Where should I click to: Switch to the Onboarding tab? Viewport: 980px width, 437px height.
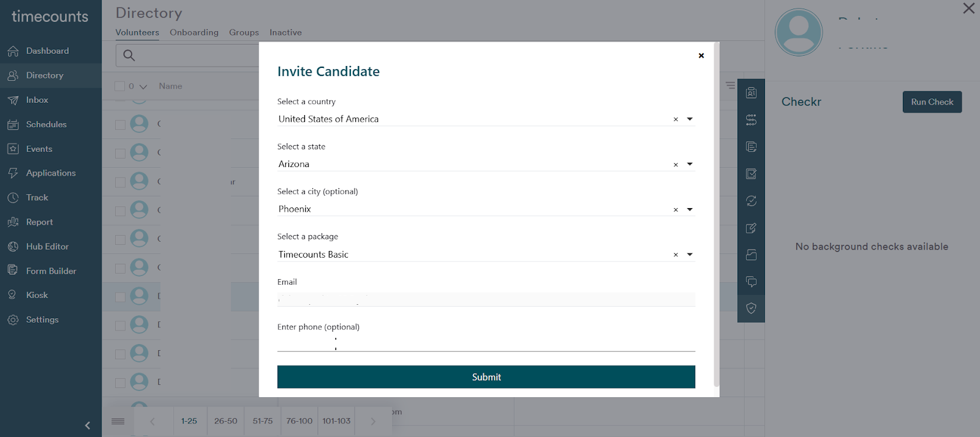click(x=194, y=32)
